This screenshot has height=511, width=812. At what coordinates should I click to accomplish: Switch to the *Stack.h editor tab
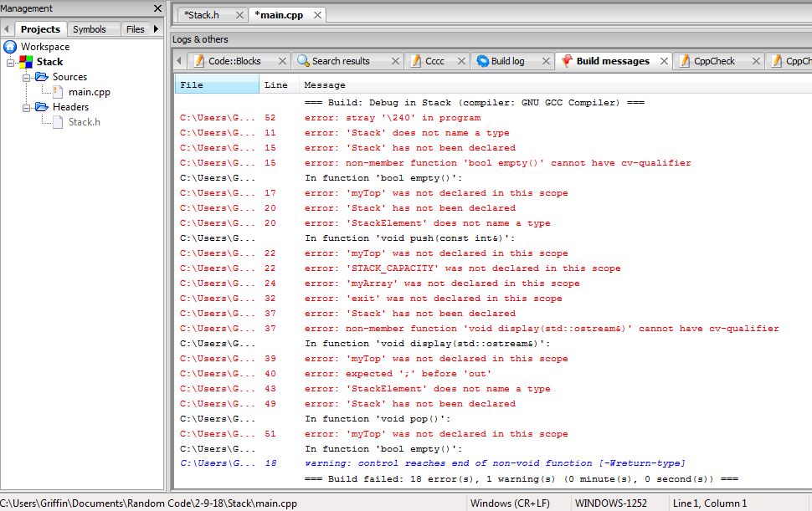point(202,15)
